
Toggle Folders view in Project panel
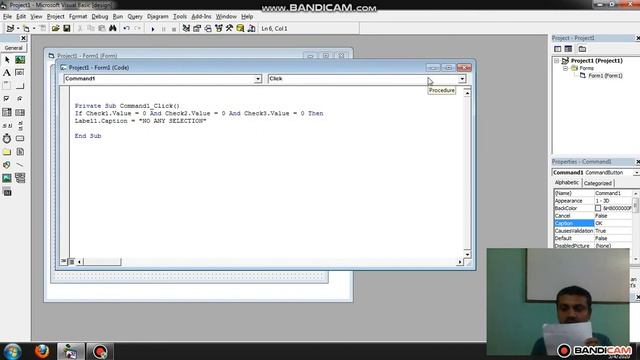pos(582,49)
